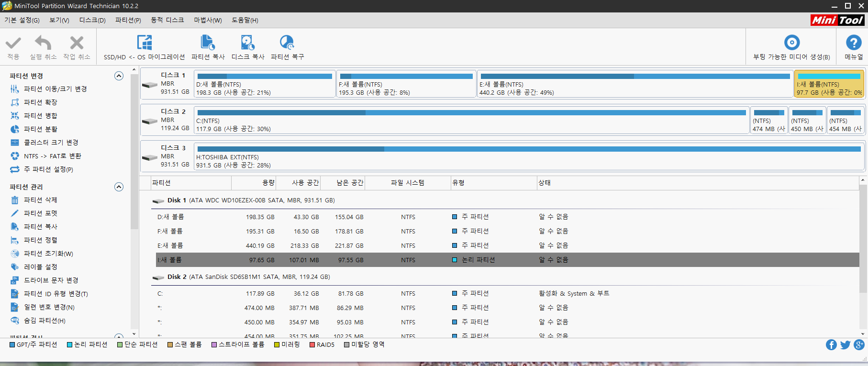Image resolution: width=868 pixels, height=366 pixels.
Task: Sort by 용량 column header
Action: 255,183
